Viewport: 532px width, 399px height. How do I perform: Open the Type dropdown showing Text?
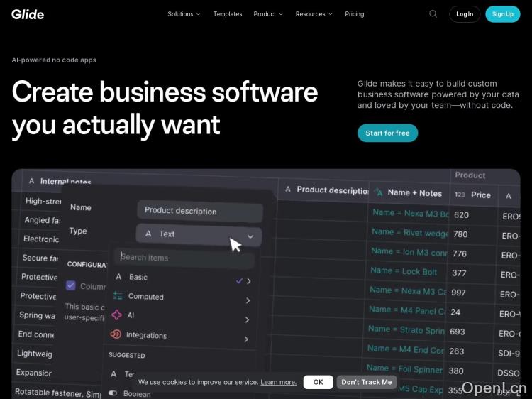tap(199, 234)
